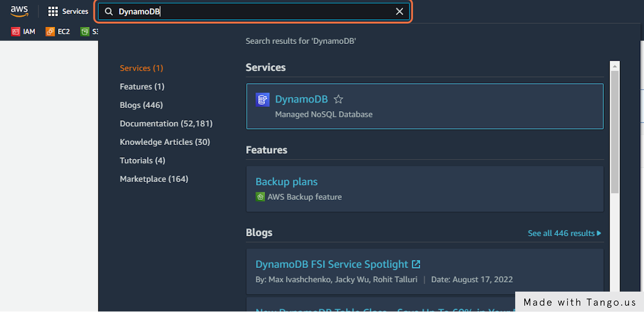Click the search magnifier icon
The height and width of the screenshot is (312, 644).
[x=109, y=12]
